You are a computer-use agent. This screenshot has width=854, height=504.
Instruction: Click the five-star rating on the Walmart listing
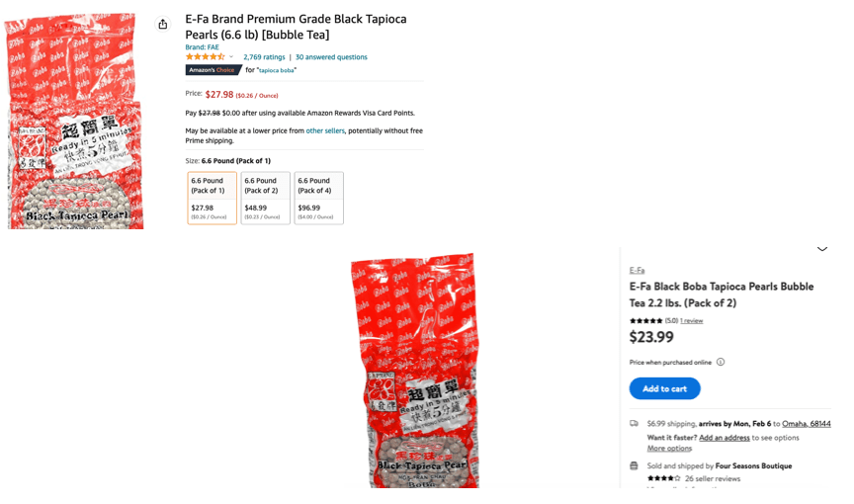pos(645,321)
